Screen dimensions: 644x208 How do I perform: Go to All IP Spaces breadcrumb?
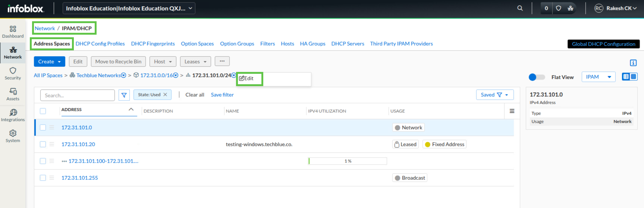(x=48, y=75)
